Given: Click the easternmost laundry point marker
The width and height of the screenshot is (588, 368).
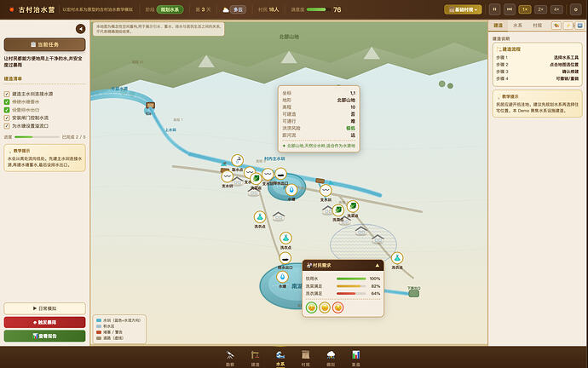Looking at the screenshot, I should [x=397, y=258].
